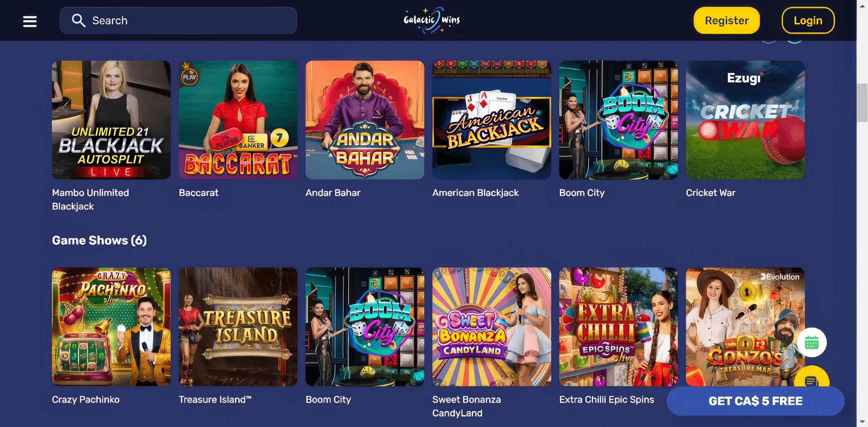Select the Crazy Pachinko game show
Viewport: 868px width, 427px height.
point(111,327)
